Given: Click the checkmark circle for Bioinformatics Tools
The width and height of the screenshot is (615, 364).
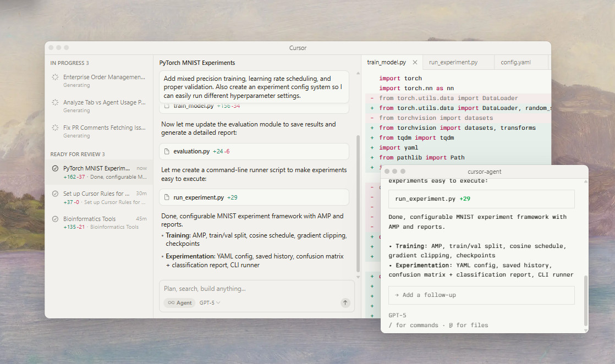Looking at the screenshot, I should (55, 219).
